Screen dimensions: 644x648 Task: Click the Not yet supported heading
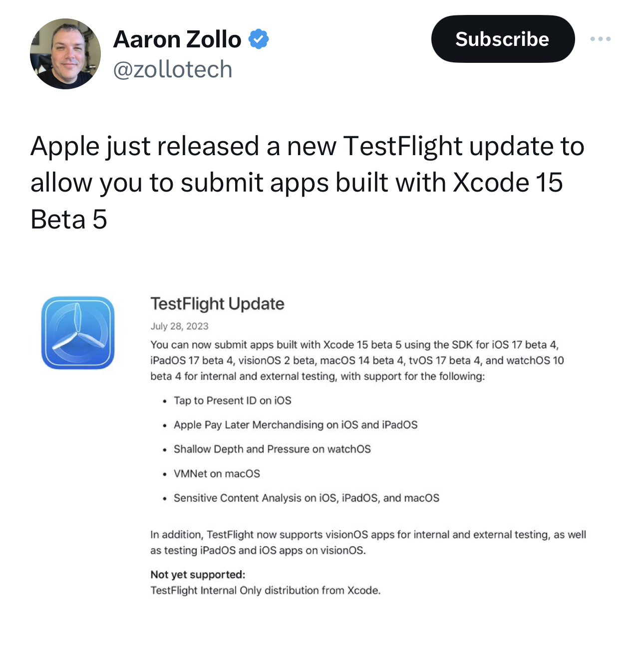pyautogui.click(x=198, y=575)
